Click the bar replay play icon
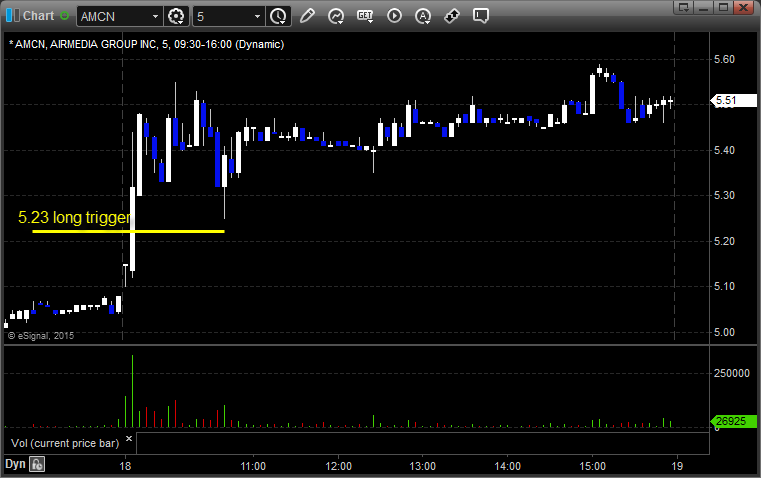This screenshot has width=761, height=478. [x=394, y=16]
